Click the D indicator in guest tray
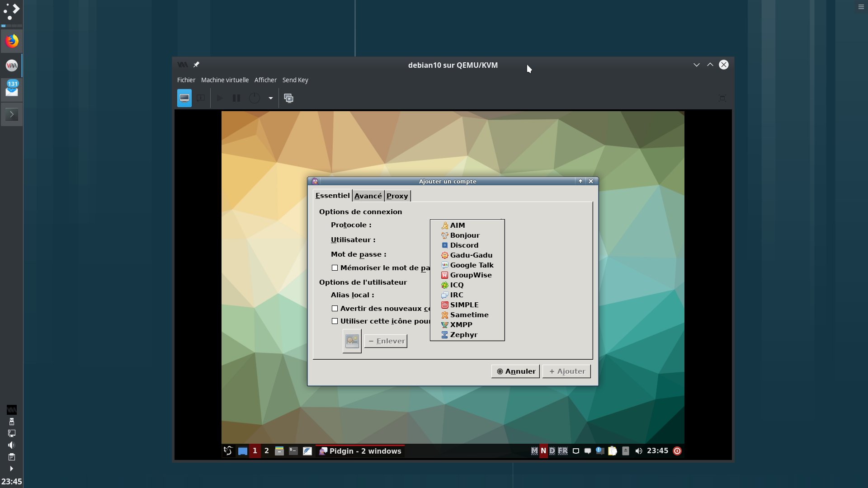 coord(552,451)
